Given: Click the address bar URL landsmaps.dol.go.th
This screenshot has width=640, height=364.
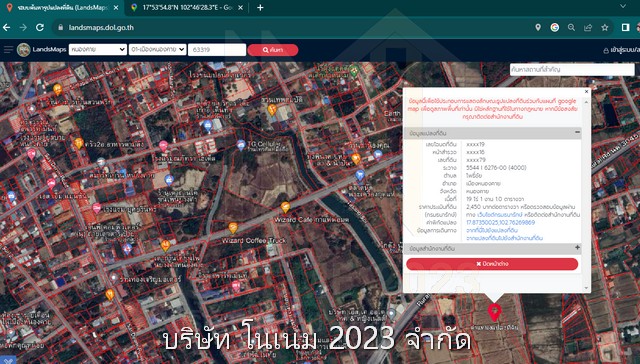Looking at the screenshot, I should pyautogui.click(x=101, y=28).
